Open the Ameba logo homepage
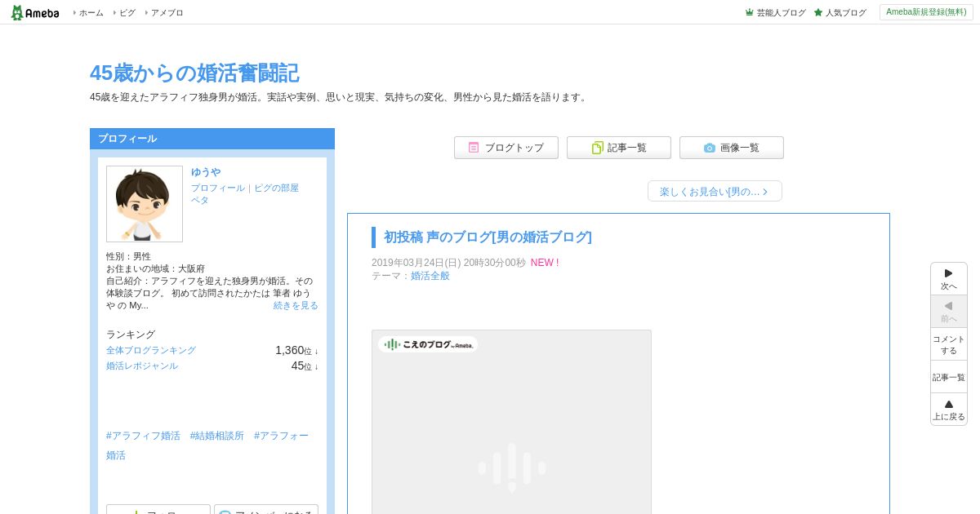Viewport: 980px width, 514px height. 35,12
